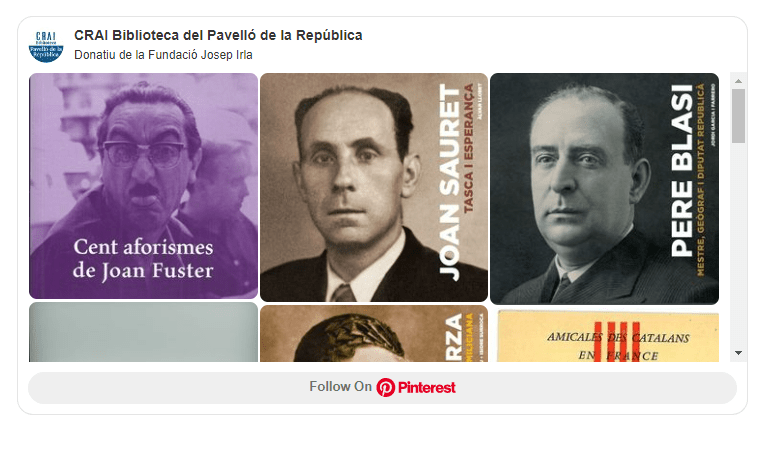The height and width of the screenshot is (450, 769).
Task: Click the Follow On Pinterest button
Action: coord(382,388)
